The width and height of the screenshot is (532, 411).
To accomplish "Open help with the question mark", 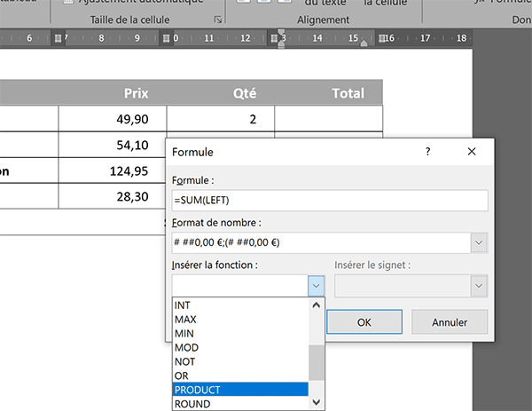I will [428, 152].
